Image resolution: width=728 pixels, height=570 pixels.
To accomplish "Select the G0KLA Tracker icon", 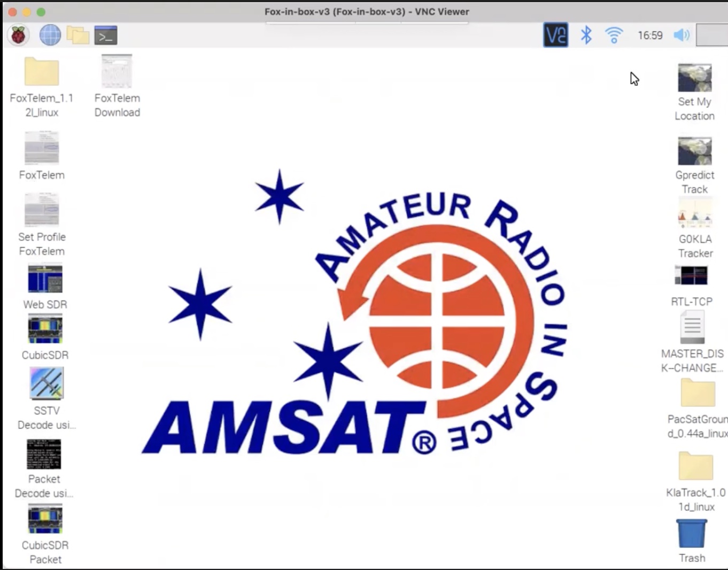I will pyautogui.click(x=695, y=213).
